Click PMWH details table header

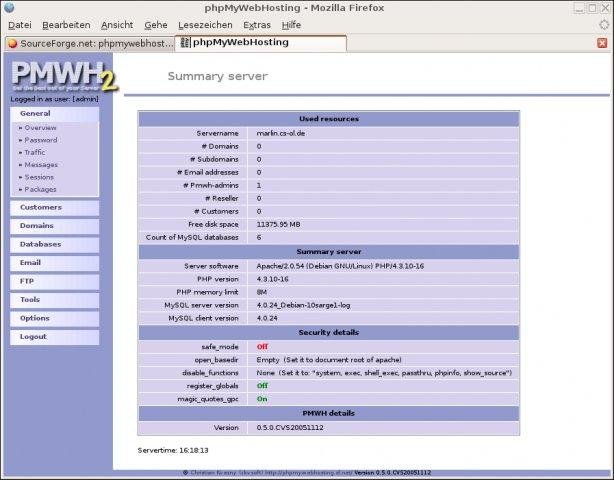point(329,413)
